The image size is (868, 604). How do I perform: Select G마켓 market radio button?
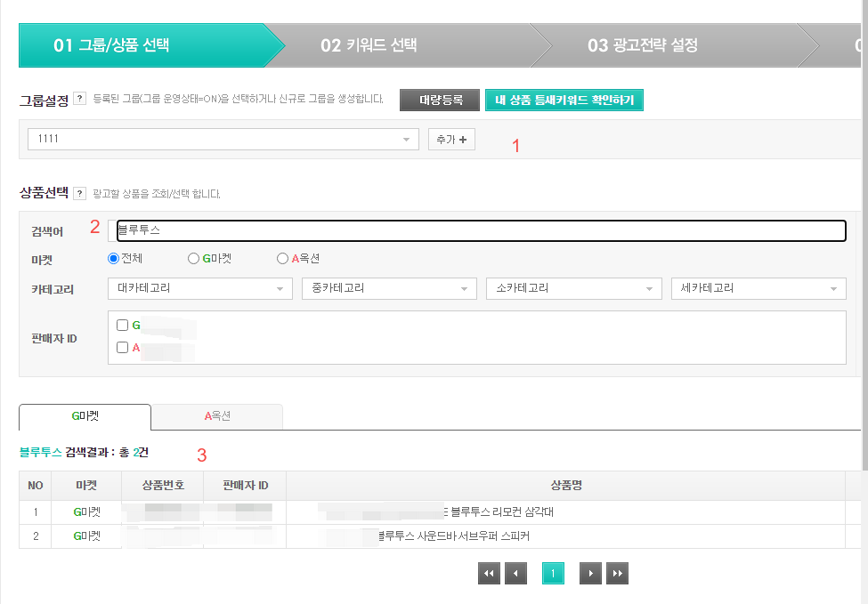click(x=193, y=258)
